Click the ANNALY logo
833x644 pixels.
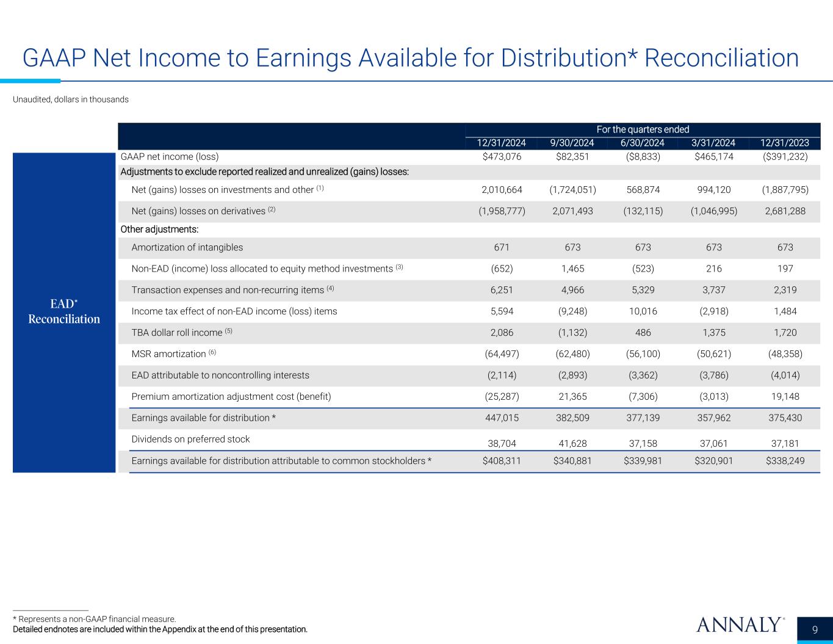click(740, 625)
